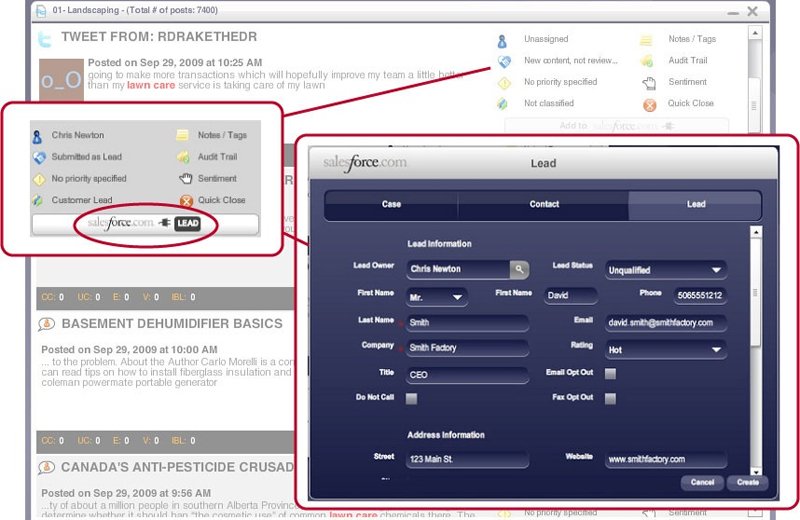Viewport: 800px width, 520px height.
Task: Click the Chris Newton assignee icon
Action: point(37,137)
